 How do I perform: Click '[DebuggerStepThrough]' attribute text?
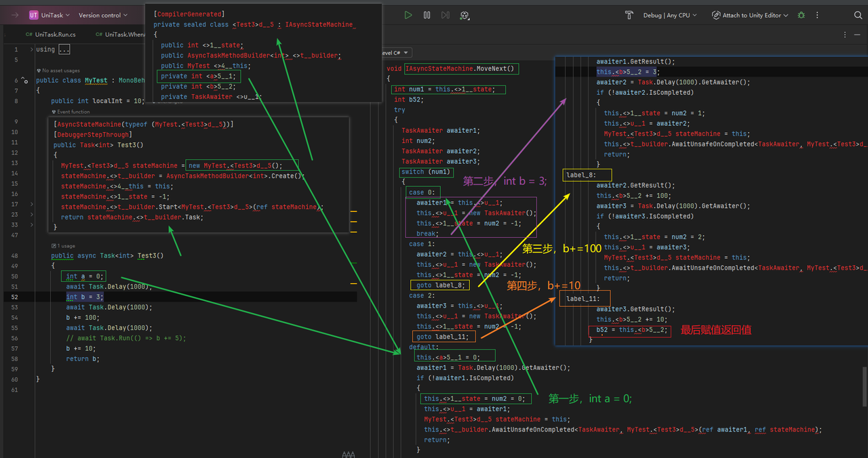[93, 134]
